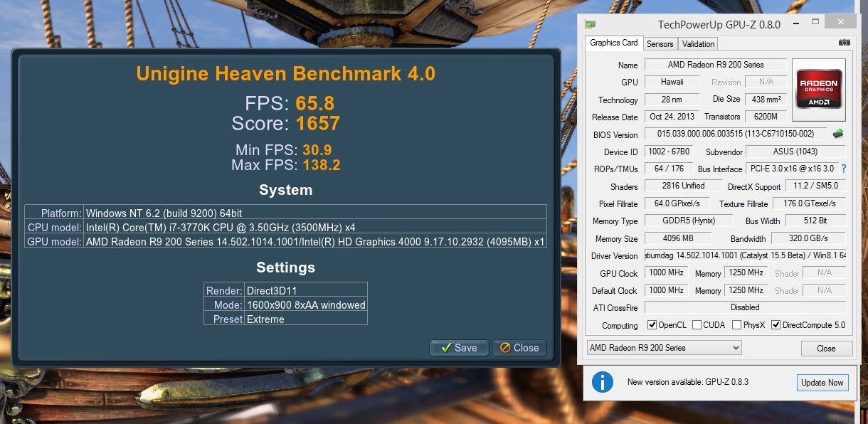The width and height of the screenshot is (868, 424).
Task: Click the GPU model row in Heaven results
Action: 285,241
